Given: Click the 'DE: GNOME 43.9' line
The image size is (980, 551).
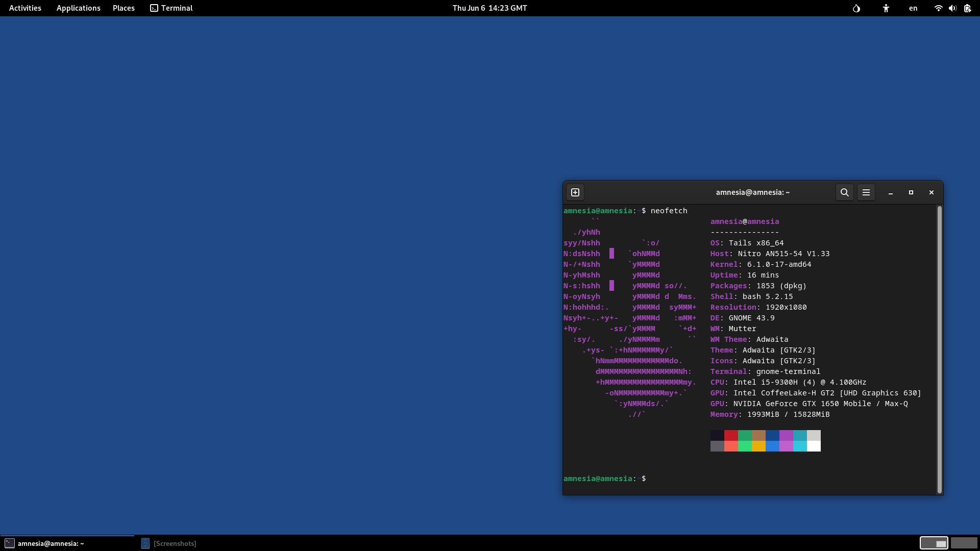Looking at the screenshot, I should [x=742, y=318].
